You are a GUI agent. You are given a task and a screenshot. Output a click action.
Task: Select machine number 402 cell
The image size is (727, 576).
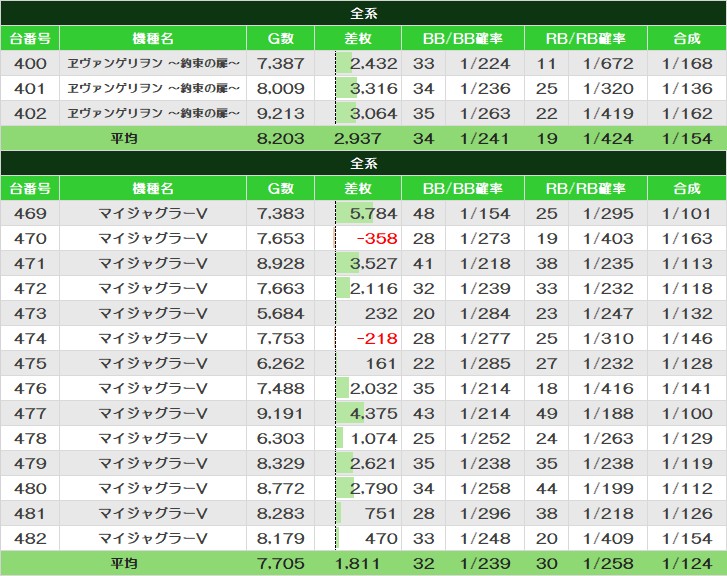click(30, 114)
